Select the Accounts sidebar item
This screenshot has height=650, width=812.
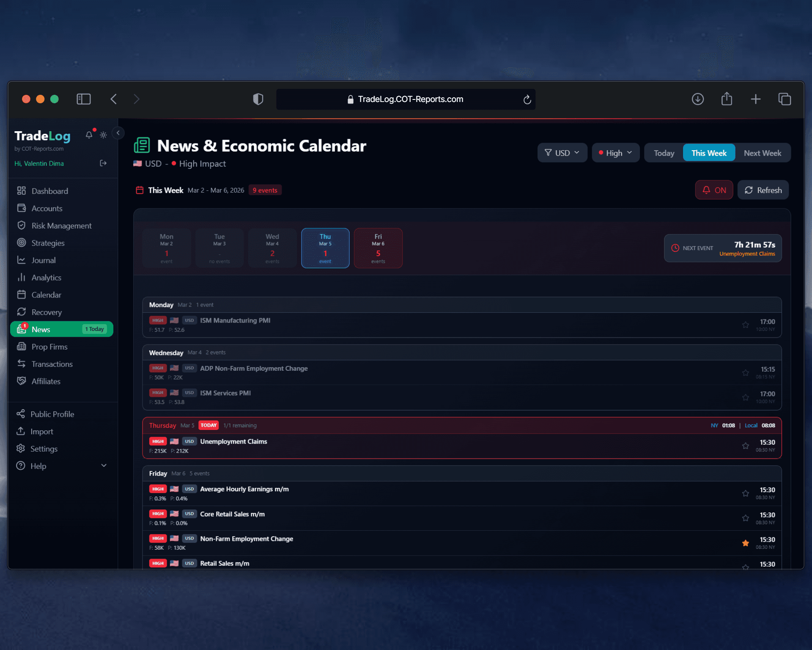tap(47, 208)
